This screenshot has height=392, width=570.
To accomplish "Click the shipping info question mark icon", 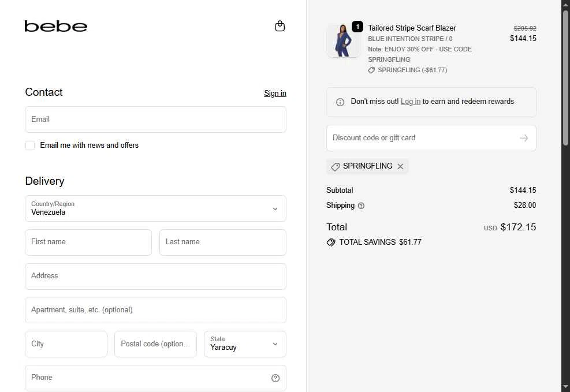I will coord(361,206).
